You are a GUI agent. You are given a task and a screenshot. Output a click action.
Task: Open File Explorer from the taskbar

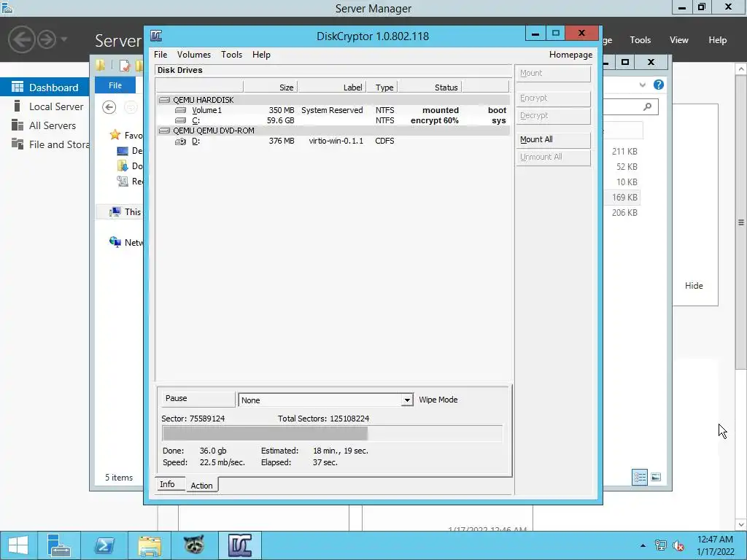(x=150, y=545)
